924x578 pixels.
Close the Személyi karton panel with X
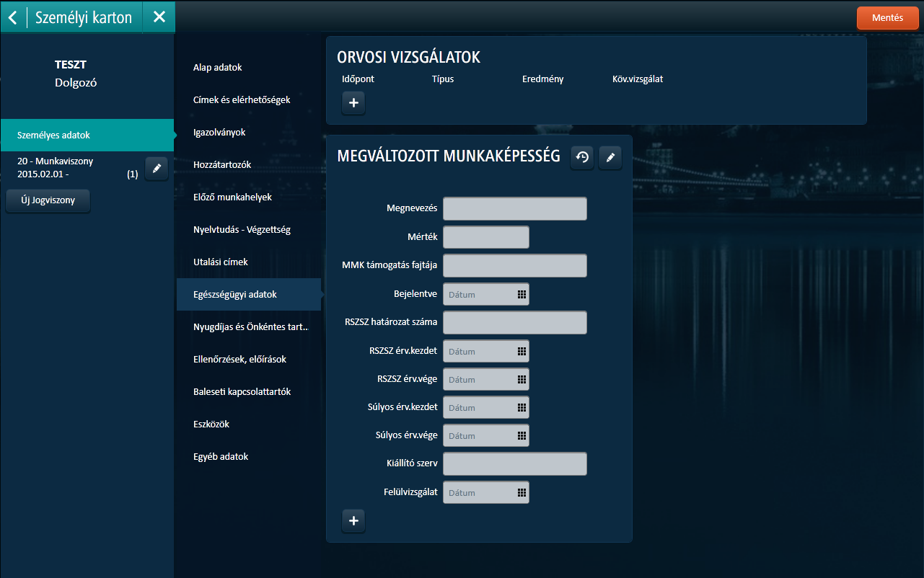pos(159,17)
